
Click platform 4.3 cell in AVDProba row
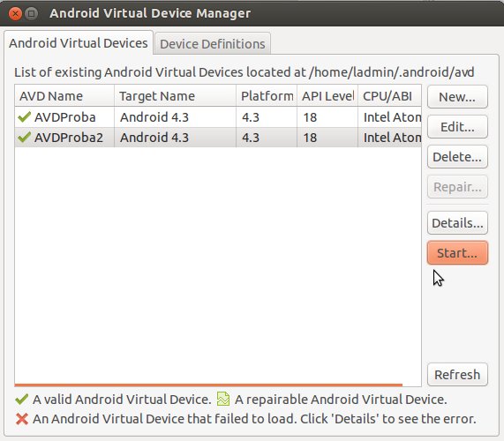[x=251, y=117]
